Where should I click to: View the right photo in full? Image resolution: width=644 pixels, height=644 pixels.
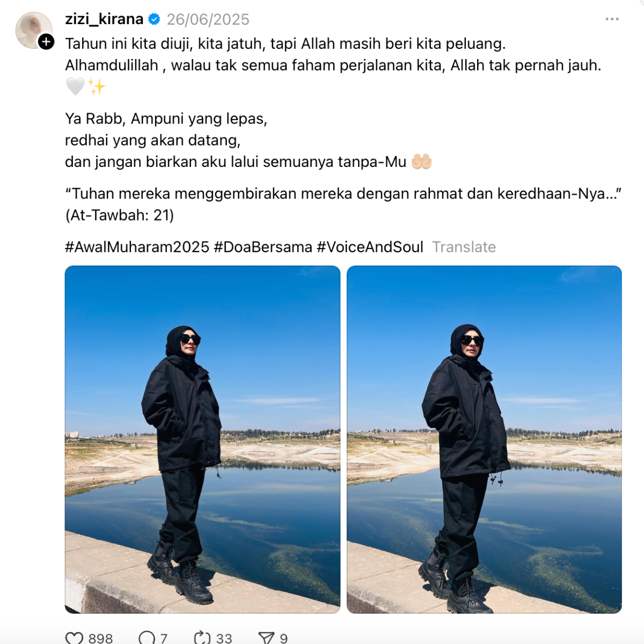[x=484, y=440]
